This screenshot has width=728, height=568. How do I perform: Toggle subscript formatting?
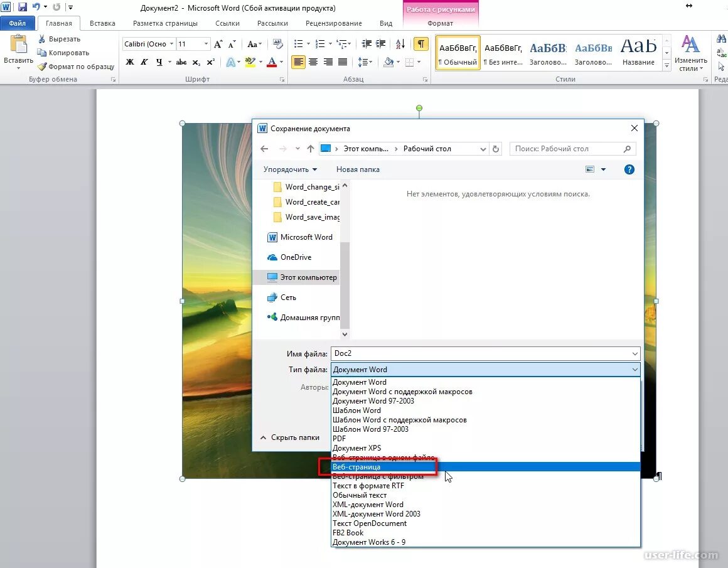(196, 62)
